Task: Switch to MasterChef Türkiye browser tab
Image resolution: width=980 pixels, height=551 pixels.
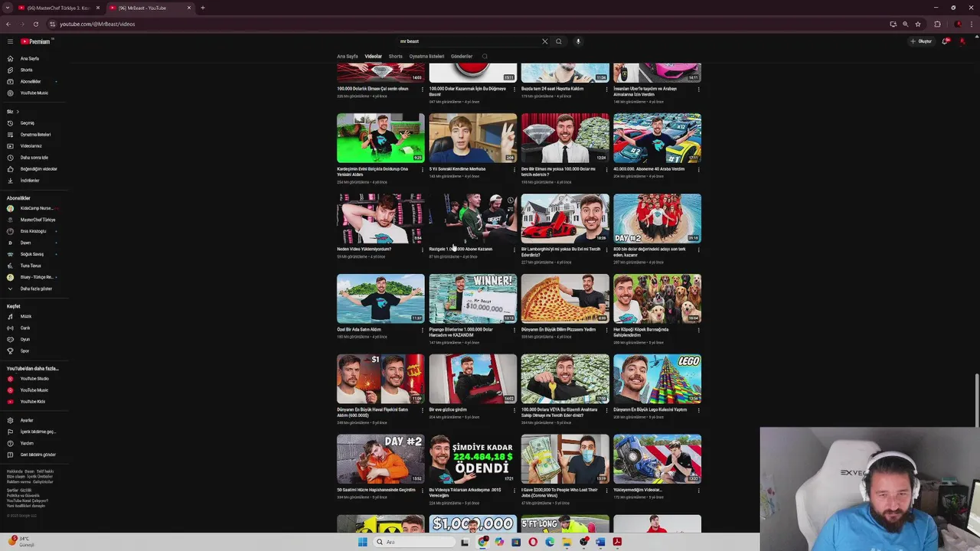Action: click(x=57, y=8)
